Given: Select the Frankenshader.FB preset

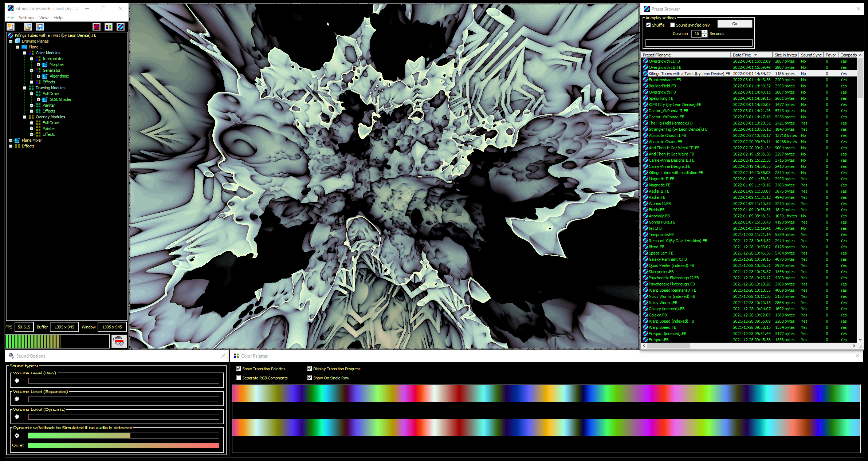Looking at the screenshot, I should point(664,80).
